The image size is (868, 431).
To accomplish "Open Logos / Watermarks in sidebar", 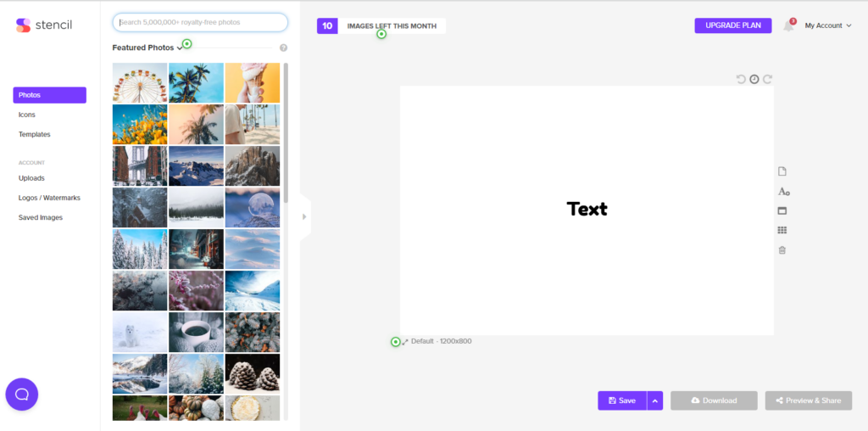I will [x=49, y=198].
